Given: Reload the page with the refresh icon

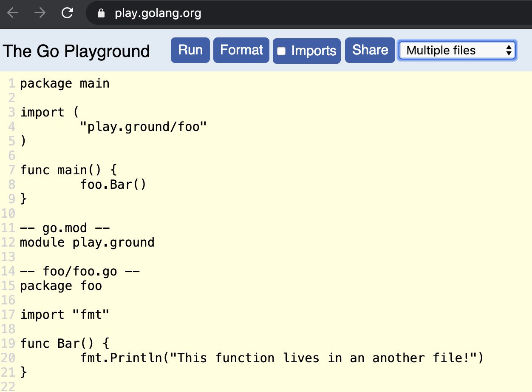Looking at the screenshot, I should [67, 13].
